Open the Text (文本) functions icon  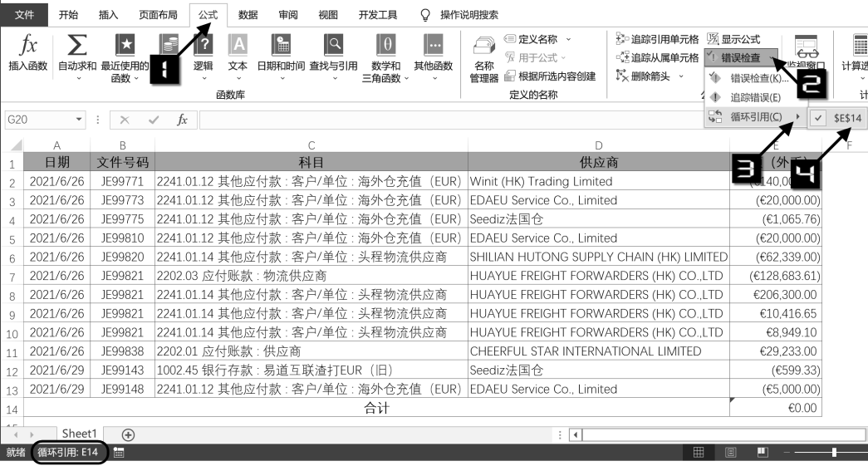click(238, 46)
